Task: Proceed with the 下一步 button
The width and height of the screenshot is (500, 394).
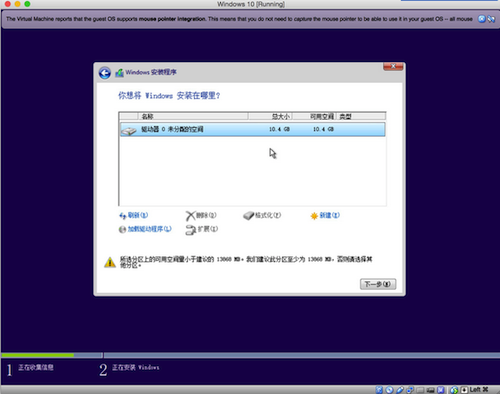Action: [x=378, y=284]
